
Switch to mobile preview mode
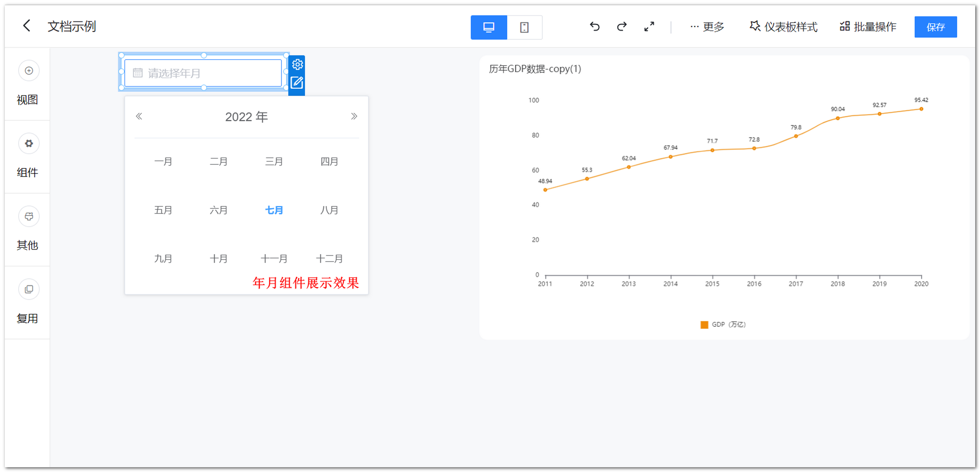(525, 27)
